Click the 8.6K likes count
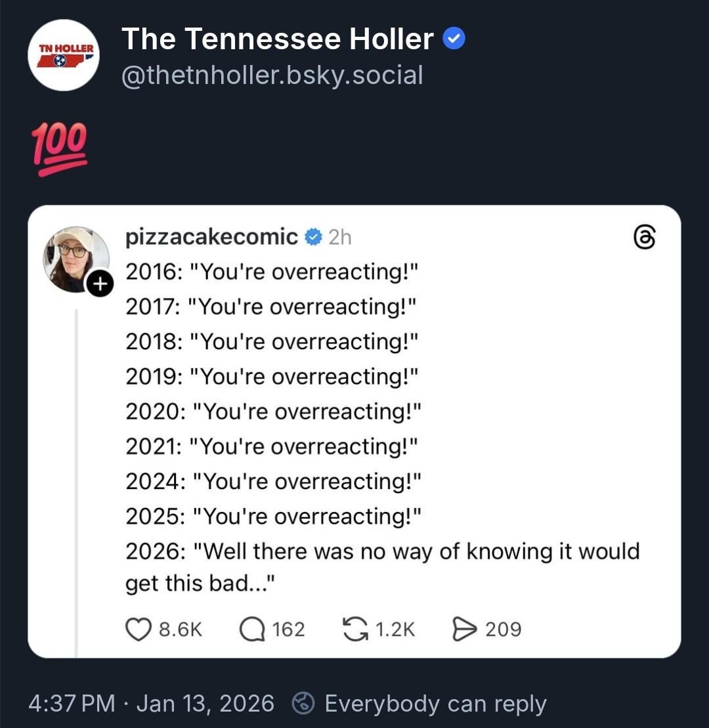 click(x=181, y=629)
